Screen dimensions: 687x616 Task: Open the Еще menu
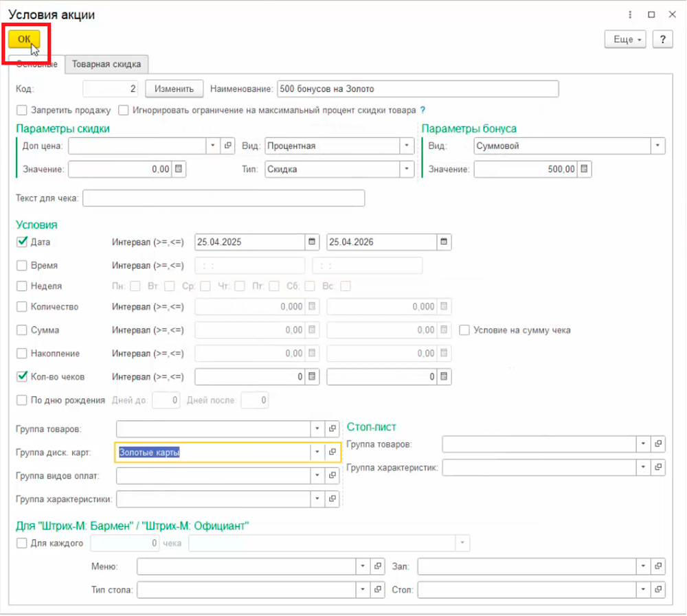pos(625,39)
